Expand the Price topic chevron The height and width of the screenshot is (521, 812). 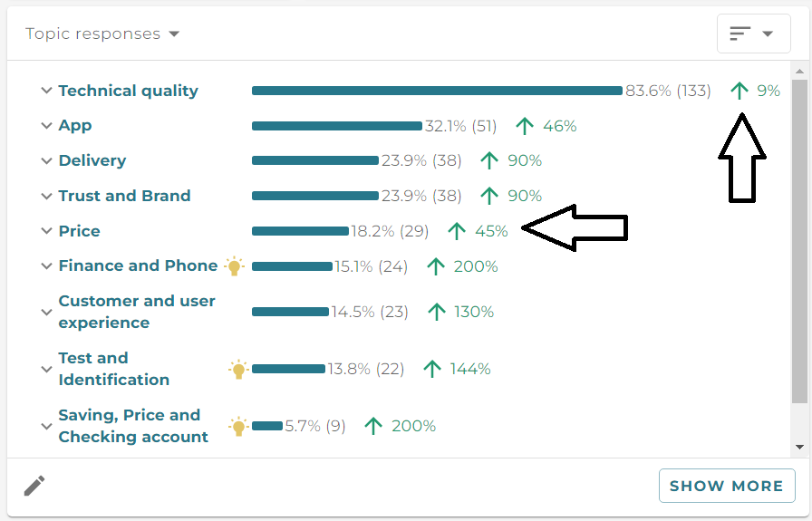(x=46, y=231)
